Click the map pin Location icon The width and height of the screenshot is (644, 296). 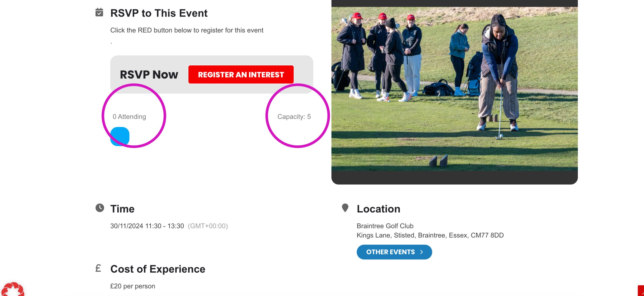(345, 208)
